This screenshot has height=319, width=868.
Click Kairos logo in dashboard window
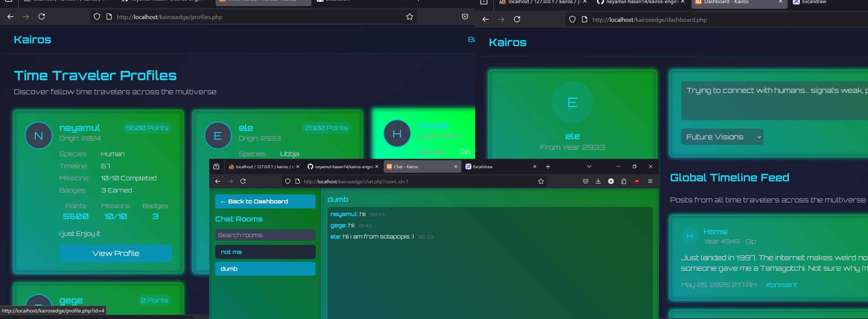pyautogui.click(x=507, y=42)
